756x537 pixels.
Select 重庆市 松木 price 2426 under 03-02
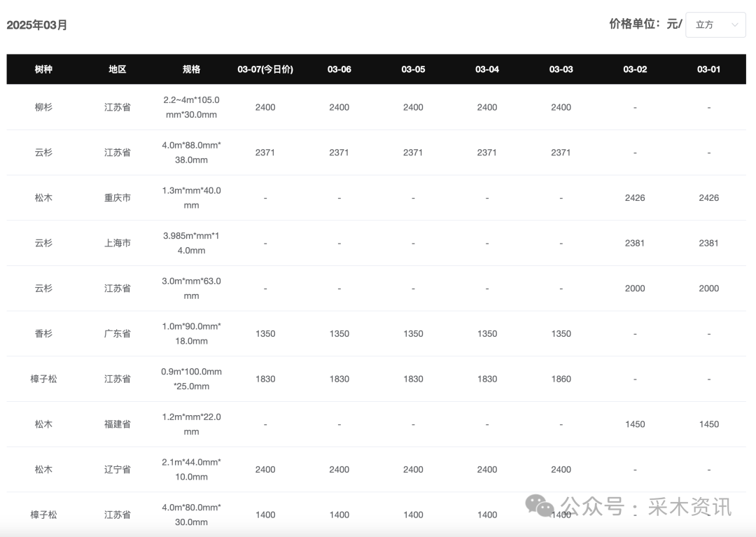(x=635, y=197)
